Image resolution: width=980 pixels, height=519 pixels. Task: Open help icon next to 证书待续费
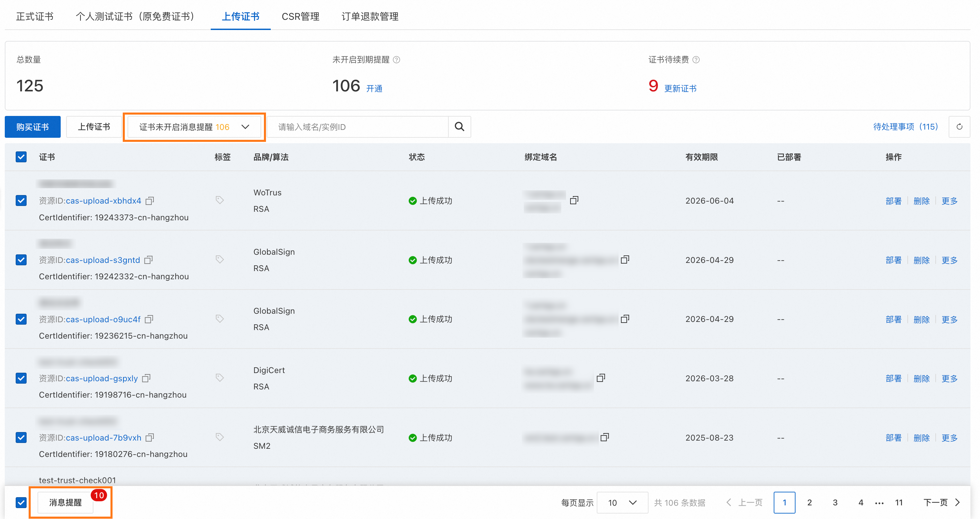coord(696,60)
